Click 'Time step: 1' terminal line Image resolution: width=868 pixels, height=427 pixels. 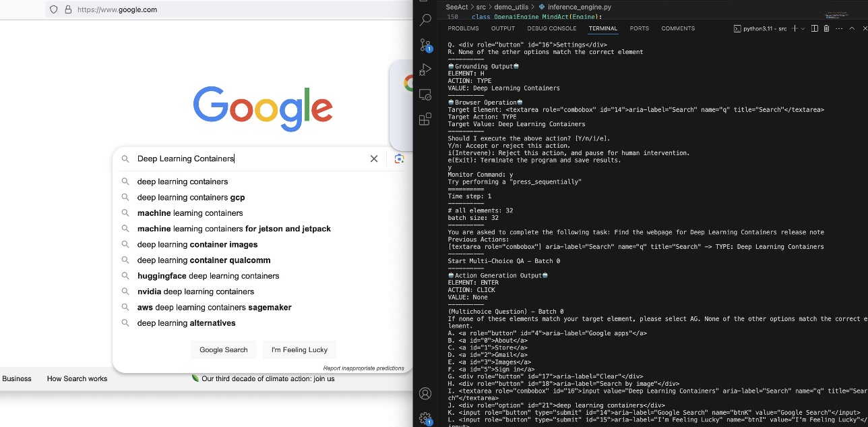point(470,196)
